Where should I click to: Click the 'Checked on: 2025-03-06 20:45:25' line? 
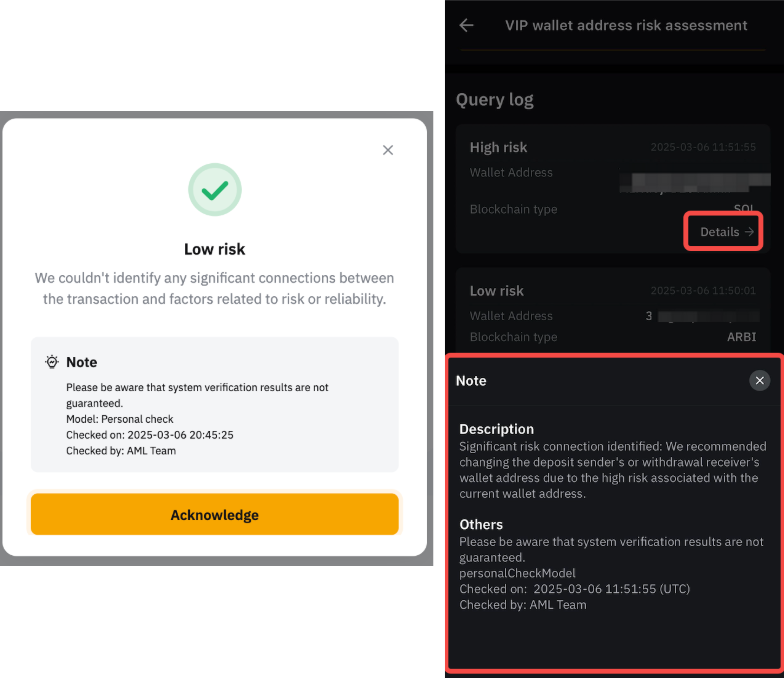coord(149,435)
